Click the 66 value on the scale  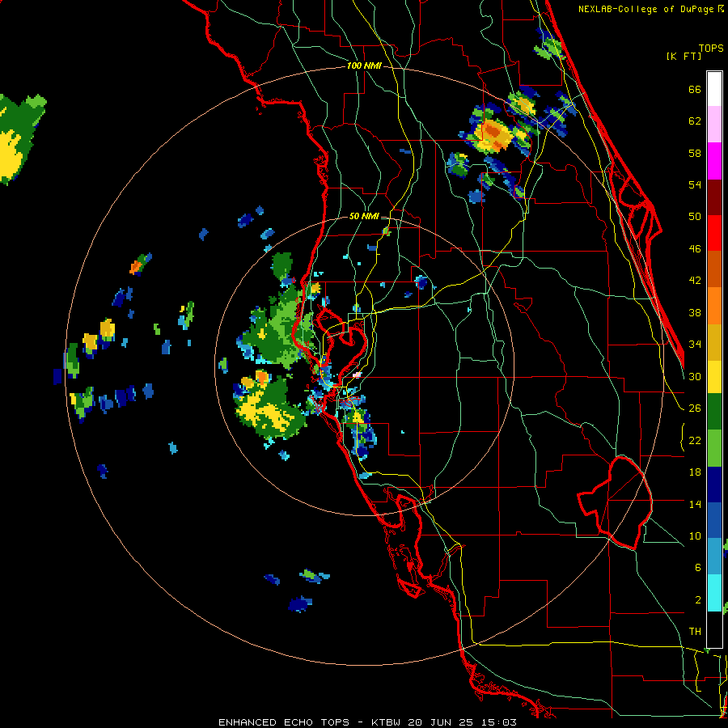tap(695, 90)
